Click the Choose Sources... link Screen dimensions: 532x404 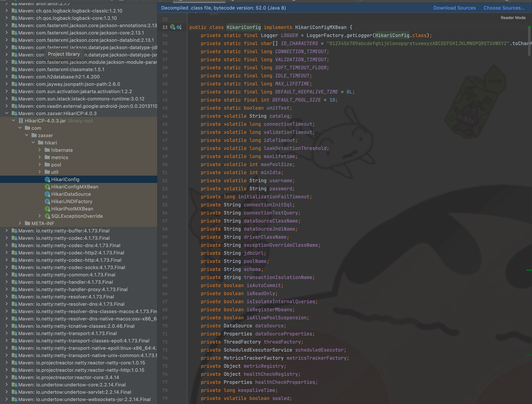point(504,8)
